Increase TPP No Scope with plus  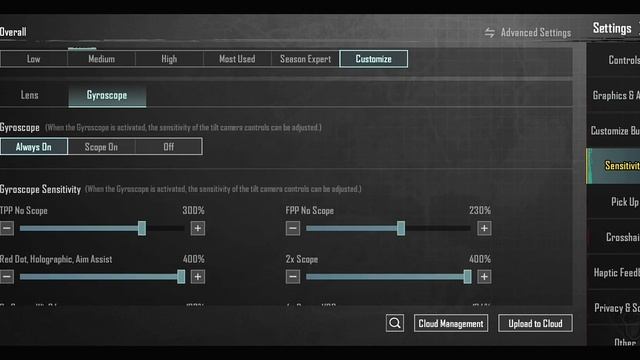pos(198,228)
